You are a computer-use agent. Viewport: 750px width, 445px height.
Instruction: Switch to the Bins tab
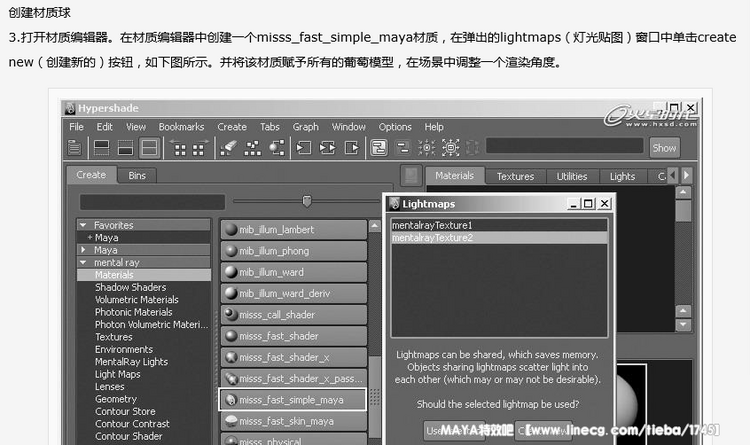point(137,175)
